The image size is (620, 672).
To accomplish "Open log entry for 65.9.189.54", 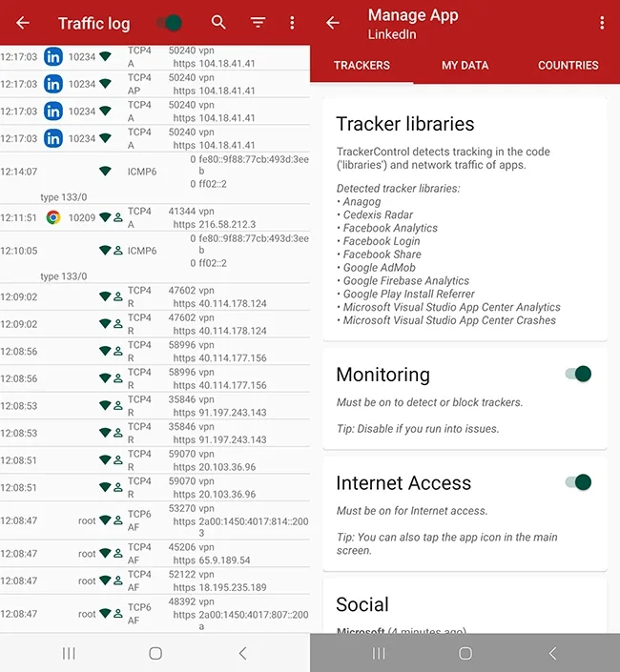I will (155, 554).
